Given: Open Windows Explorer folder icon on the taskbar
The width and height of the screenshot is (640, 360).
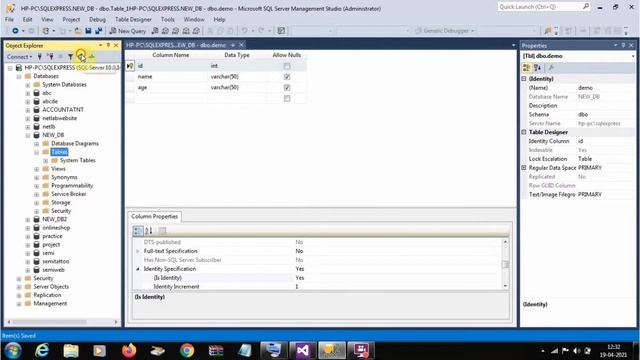Looking at the screenshot, I should point(71,350).
